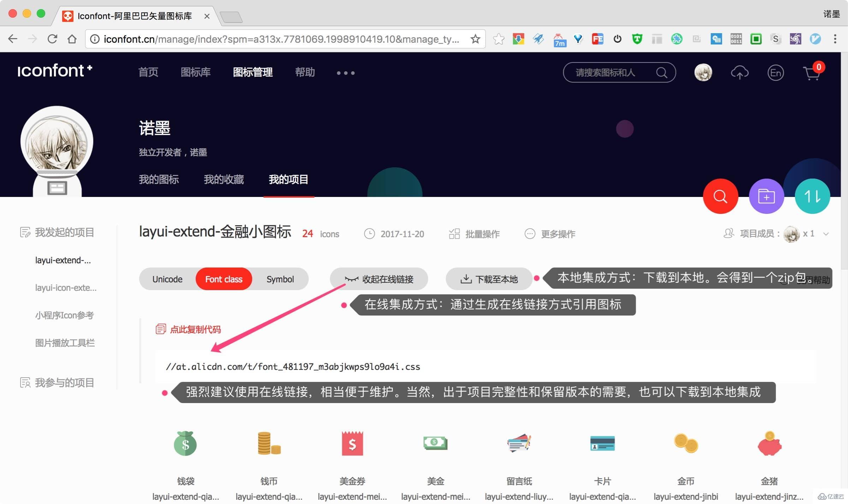Click 批量操作 batch operation
The height and width of the screenshot is (504, 848).
pyautogui.click(x=474, y=234)
